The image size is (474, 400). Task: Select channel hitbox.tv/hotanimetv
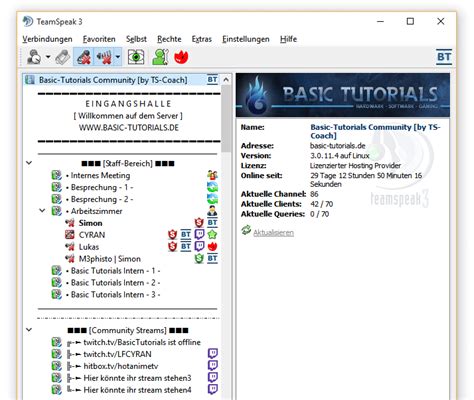click(121, 366)
